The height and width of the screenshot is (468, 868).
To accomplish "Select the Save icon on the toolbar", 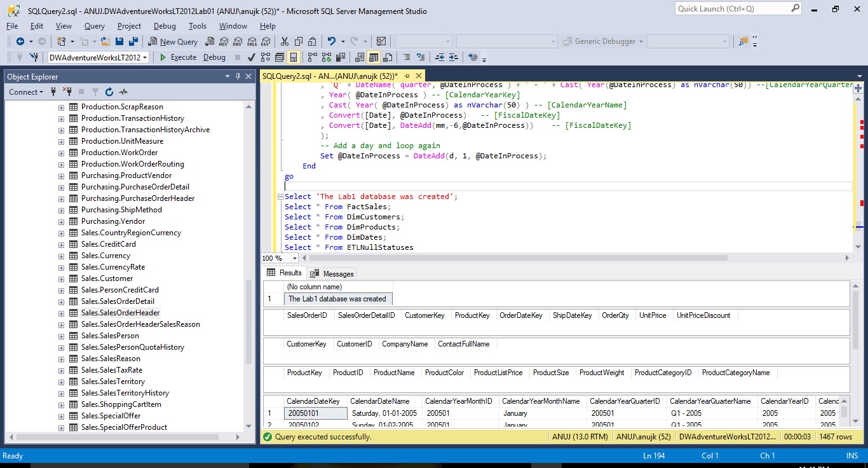I will tap(118, 41).
